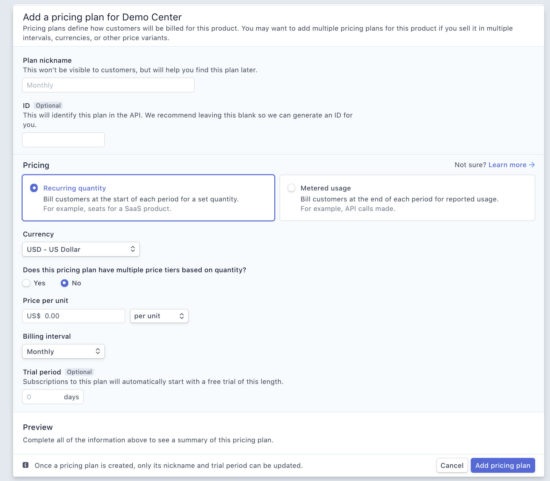Click the 'Not sure?' text
550x481 pixels.
point(470,165)
